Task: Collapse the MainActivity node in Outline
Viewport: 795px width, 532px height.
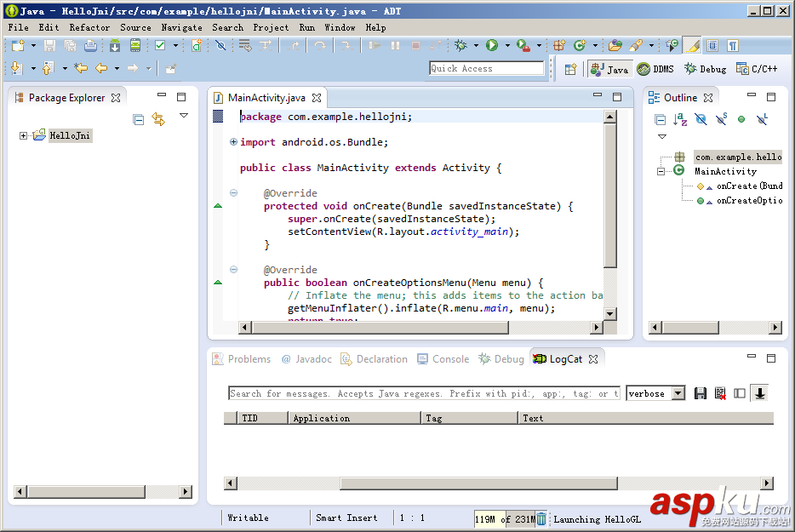Action: click(661, 171)
